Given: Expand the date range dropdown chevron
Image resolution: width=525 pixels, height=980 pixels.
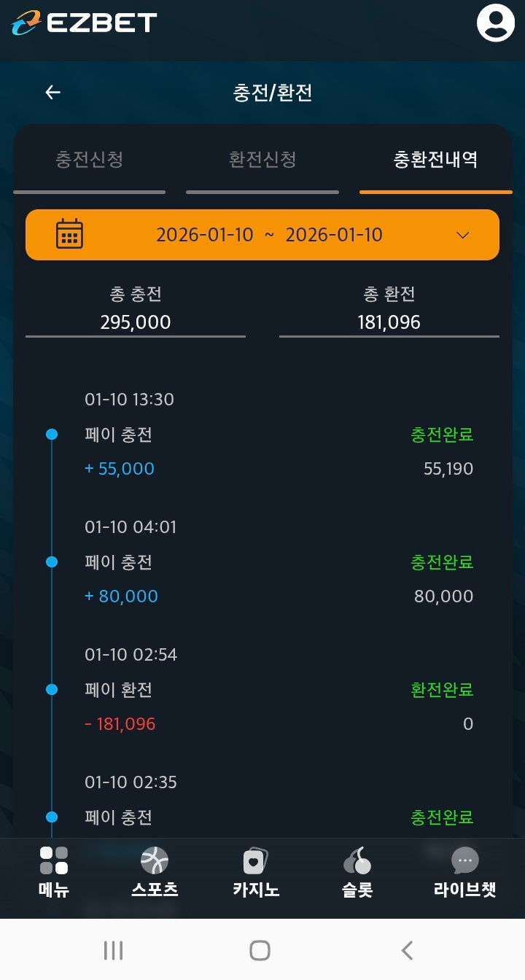Looking at the screenshot, I should (462, 235).
